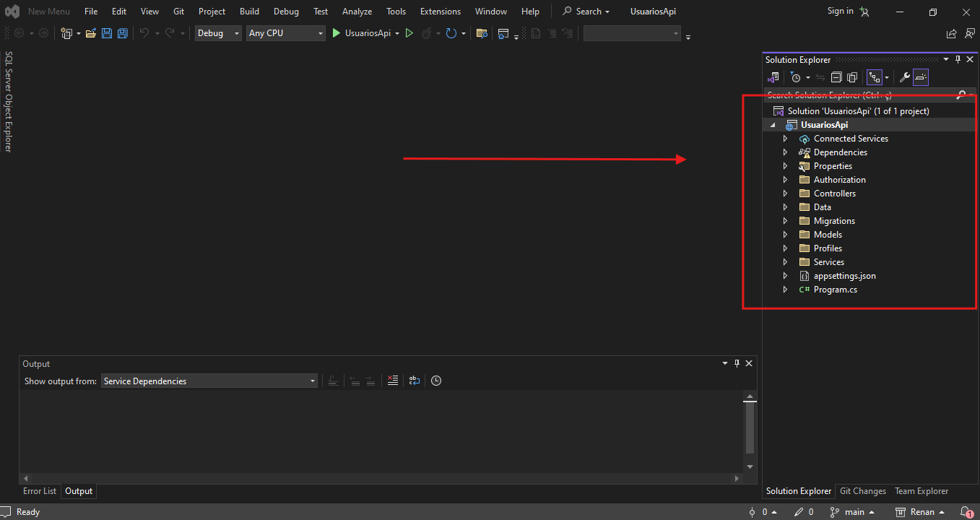The image size is (980, 520).
Task: Open the File menu
Action: pyautogui.click(x=91, y=12)
